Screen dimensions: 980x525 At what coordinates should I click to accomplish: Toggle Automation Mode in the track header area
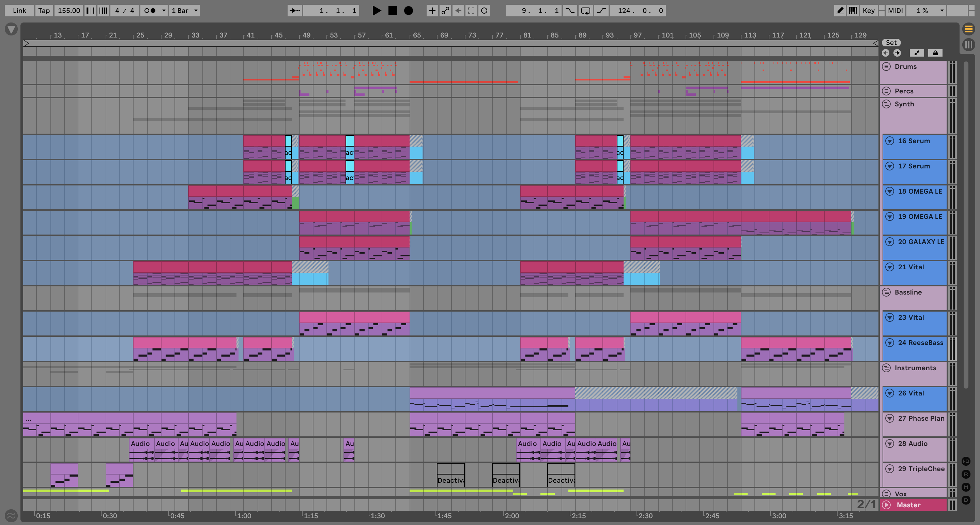917,53
